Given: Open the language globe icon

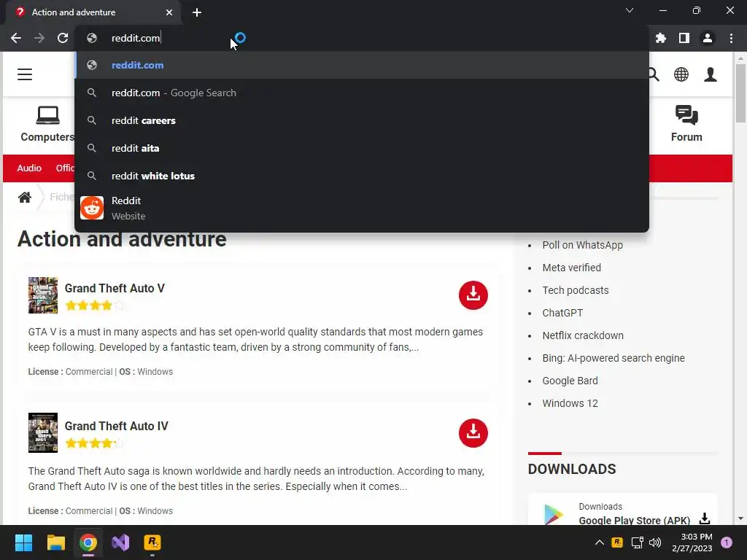Looking at the screenshot, I should pos(681,74).
